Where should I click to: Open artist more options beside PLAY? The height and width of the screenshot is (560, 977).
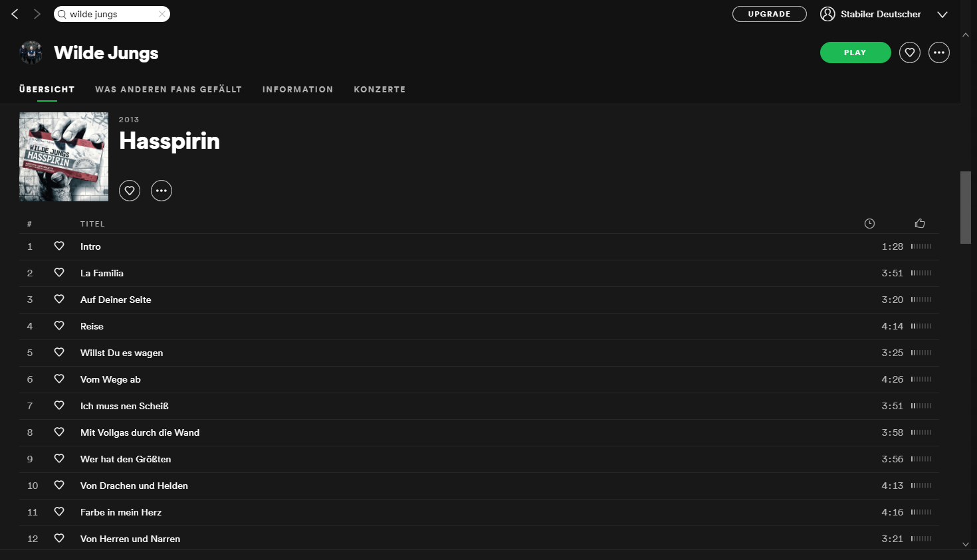click(938, 52)
